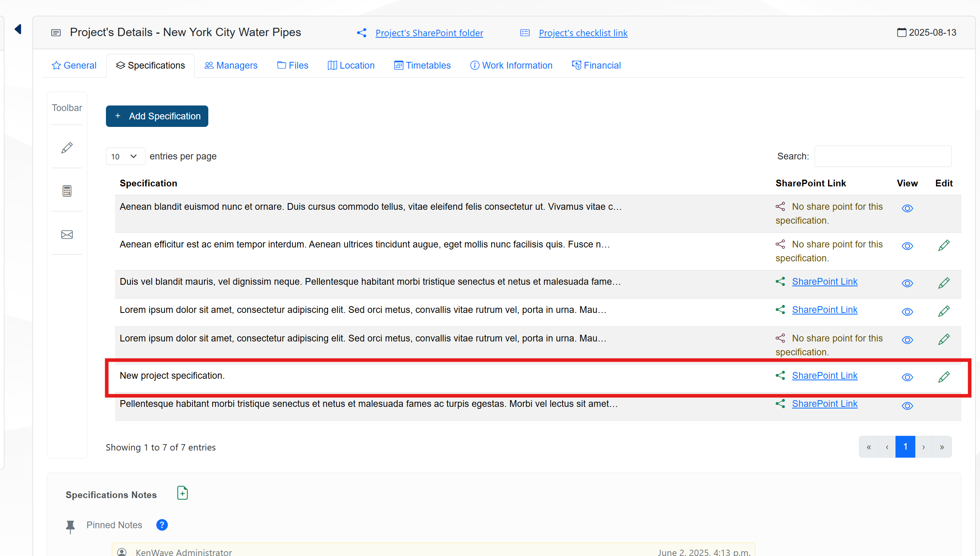Screen dimensions: 980x556
Task: Go to the next page with the single right chevron
Action: (x=924, y=447)
